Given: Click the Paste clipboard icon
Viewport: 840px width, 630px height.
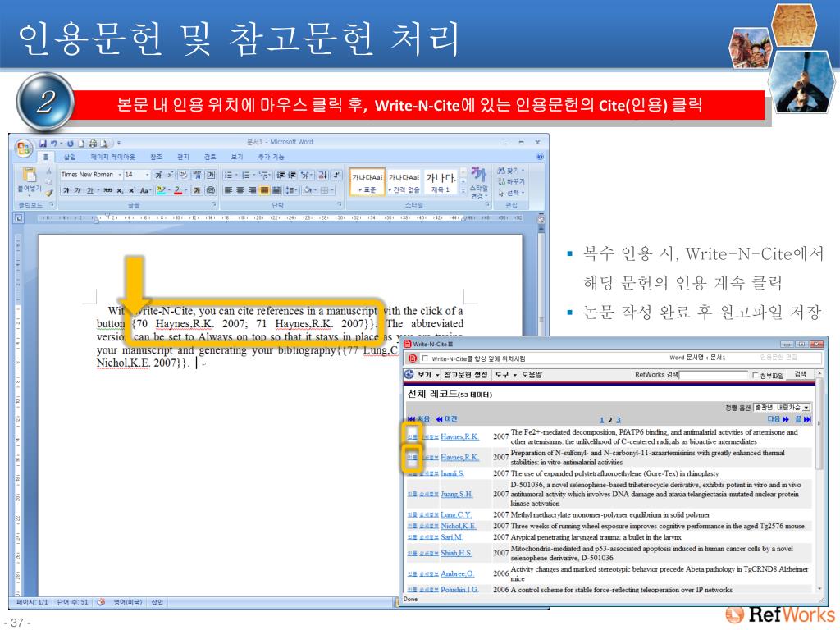Looking at the screenshot, I should click(x=29, y=176).
